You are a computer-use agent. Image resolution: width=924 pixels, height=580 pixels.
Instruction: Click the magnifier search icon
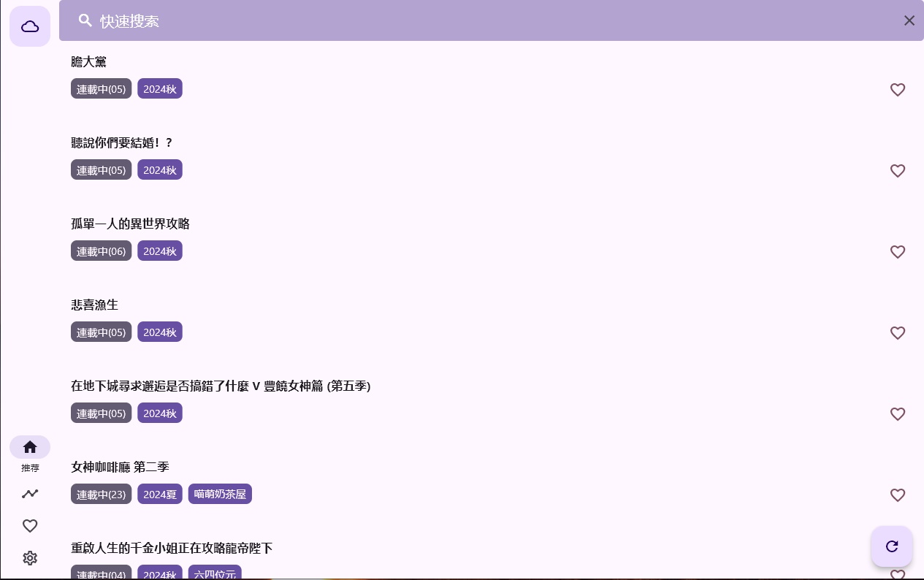click(85, 20)
